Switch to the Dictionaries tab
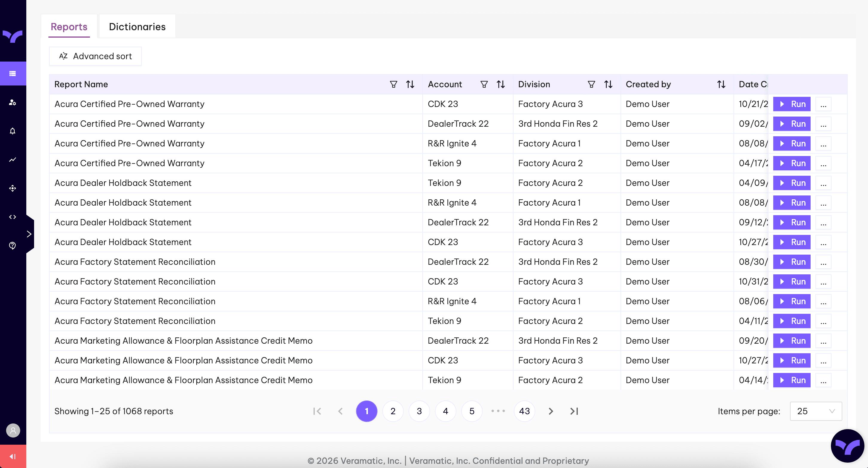868x468 pixels. point(137,27)
